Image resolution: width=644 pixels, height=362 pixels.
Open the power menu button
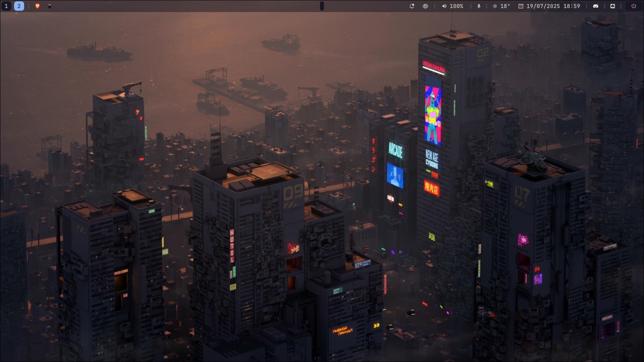coord(634,6)
